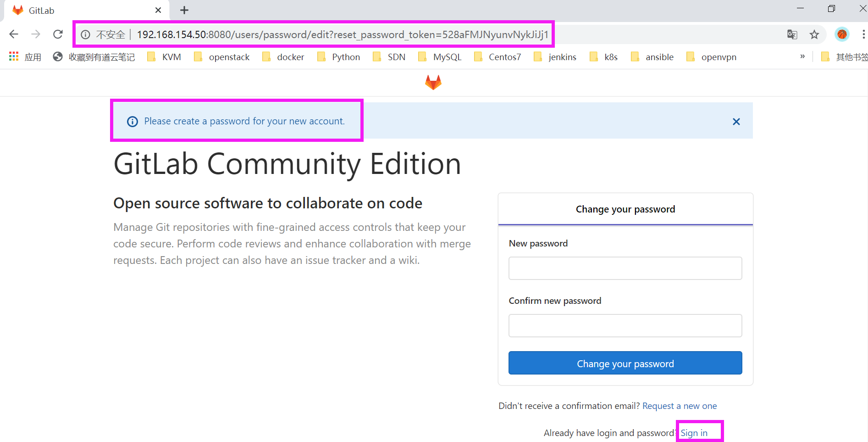868x442 pixels.
Task: Open the apps grid shortcut
Action: point(25,57)
